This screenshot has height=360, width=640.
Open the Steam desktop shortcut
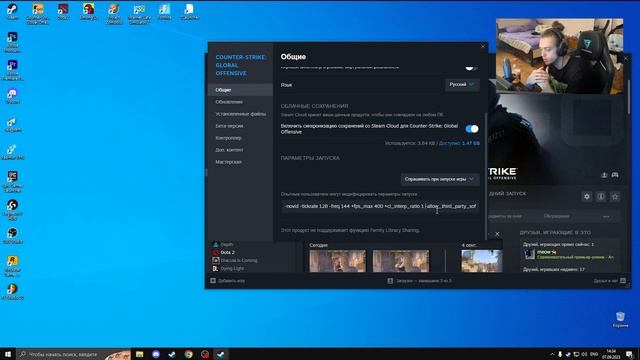[x=12, y=12]
